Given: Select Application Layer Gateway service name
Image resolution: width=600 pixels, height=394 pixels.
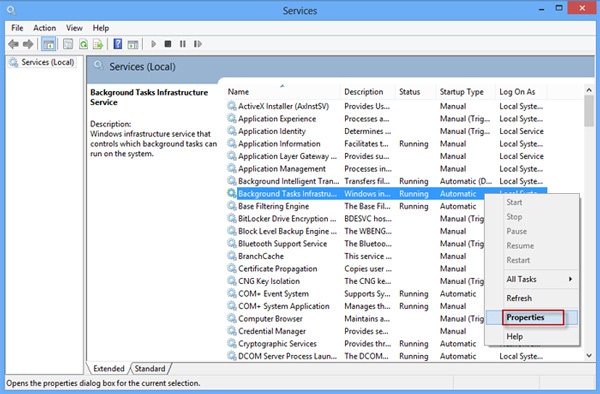Looking at the screenshot, I should point(287,156).
